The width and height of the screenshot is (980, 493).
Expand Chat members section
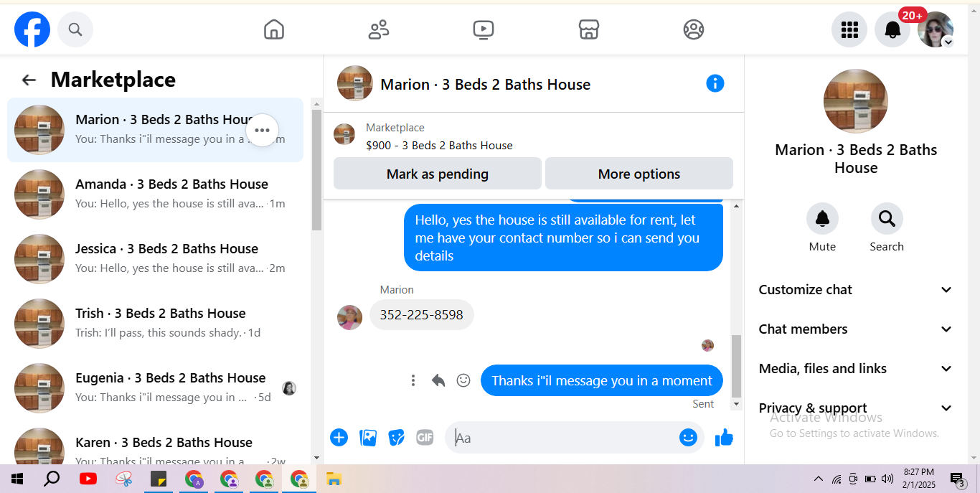tap(856, 329)
